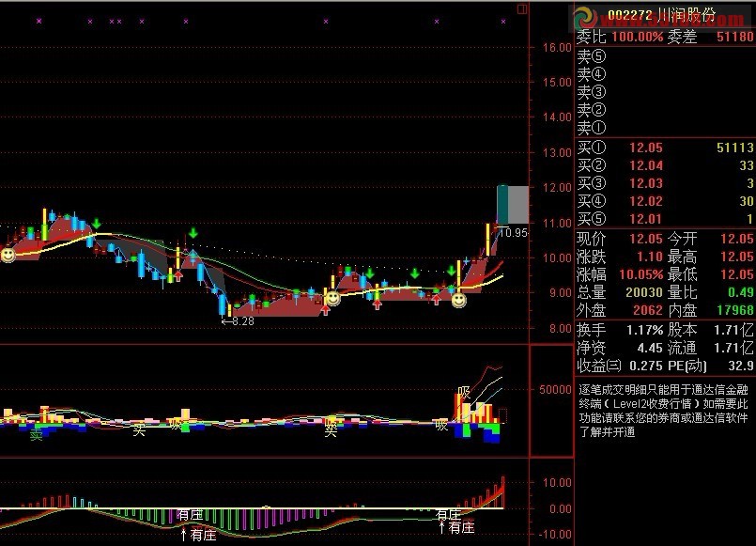Click the stock title 002272 川润股份
This screenshot has width=756, height=546.
[661, 15]
